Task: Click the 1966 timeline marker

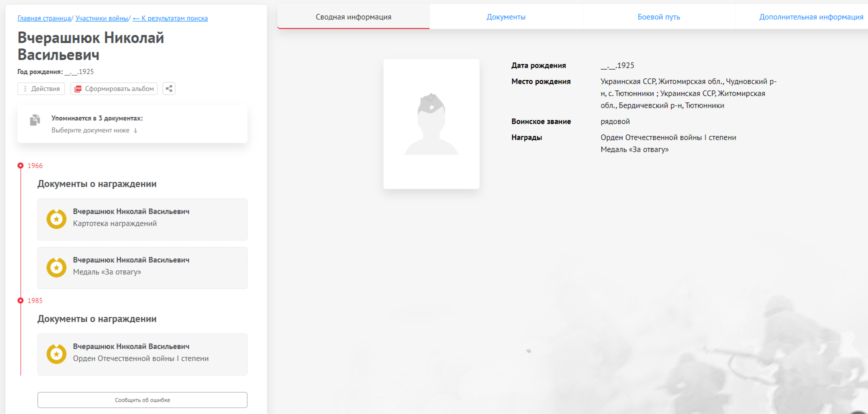Action: click(x=20, y=165)
